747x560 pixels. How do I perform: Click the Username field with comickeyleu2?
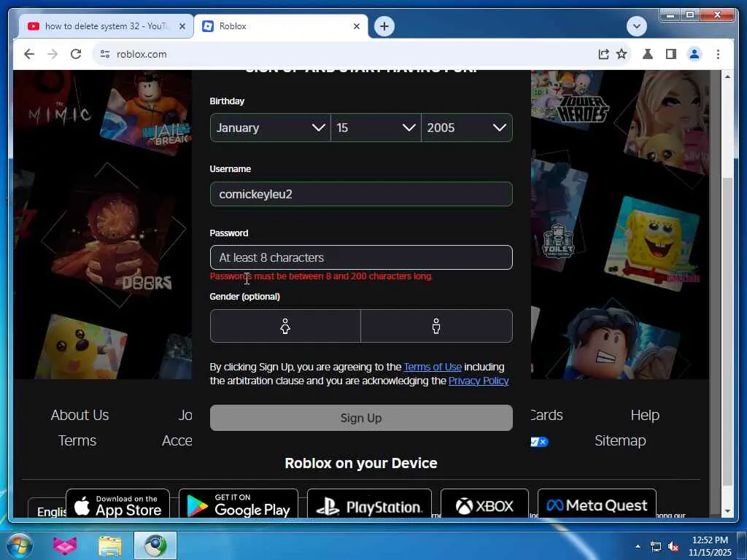(361, 194)
